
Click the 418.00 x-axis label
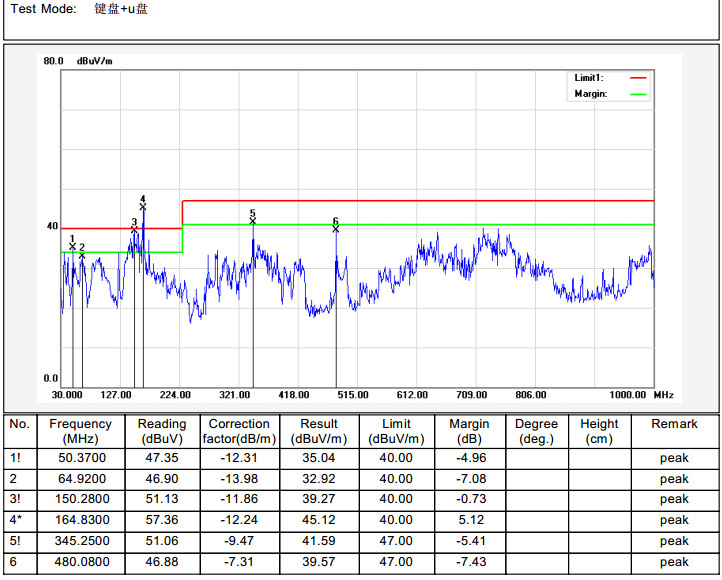click(294, 395)
